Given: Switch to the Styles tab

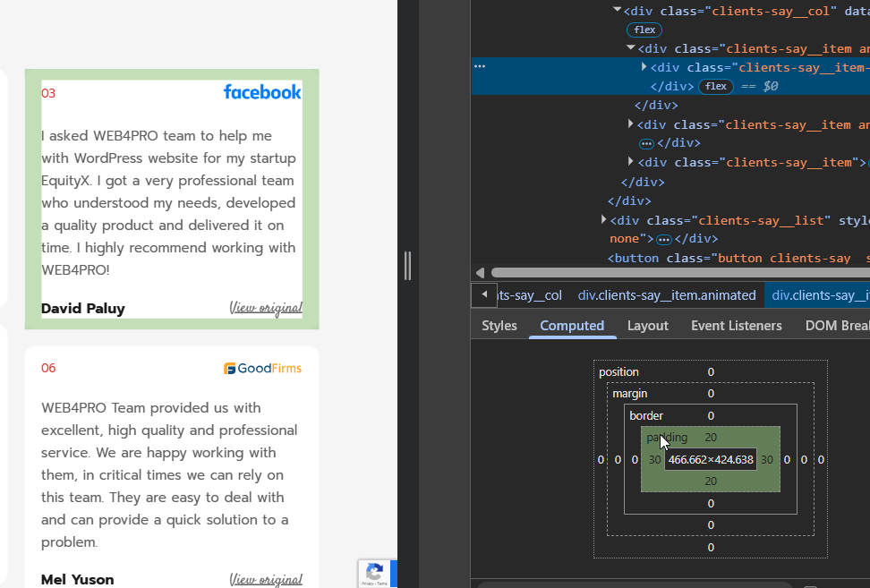Looking at the screenshot, I should coord(499,326).
